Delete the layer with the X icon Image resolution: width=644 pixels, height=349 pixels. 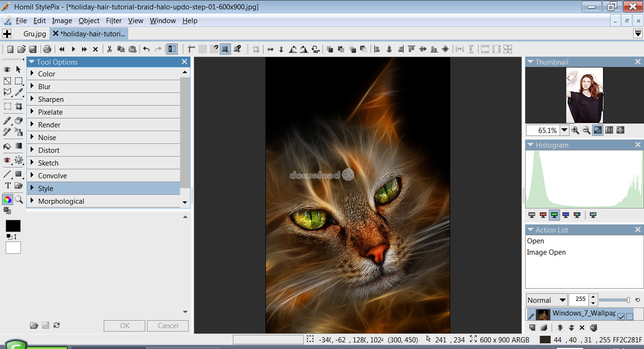[582, 328]
